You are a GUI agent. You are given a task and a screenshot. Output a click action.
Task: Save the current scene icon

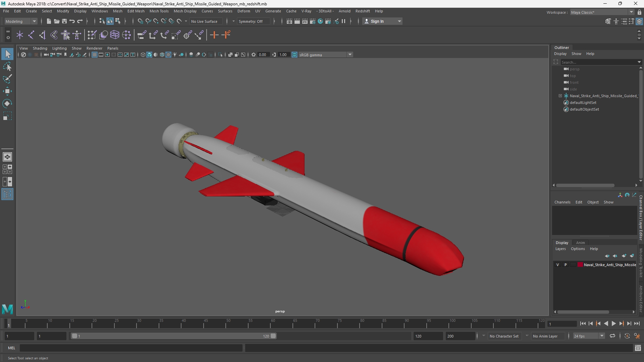tap(64, 21)
